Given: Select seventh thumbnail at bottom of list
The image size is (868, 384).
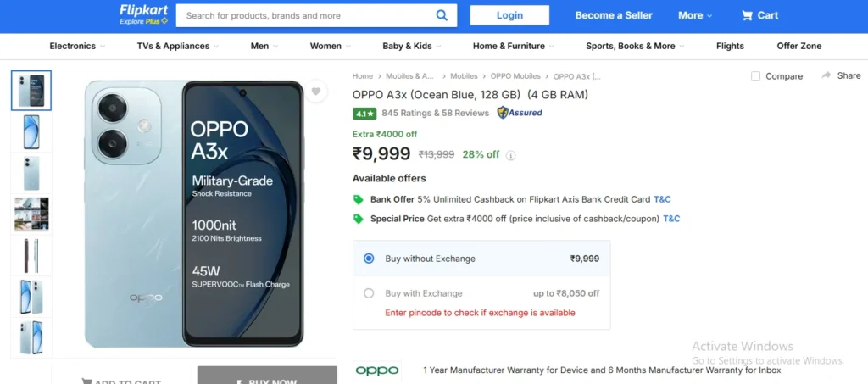Looking at the screenshot, I should pos(31,337).
